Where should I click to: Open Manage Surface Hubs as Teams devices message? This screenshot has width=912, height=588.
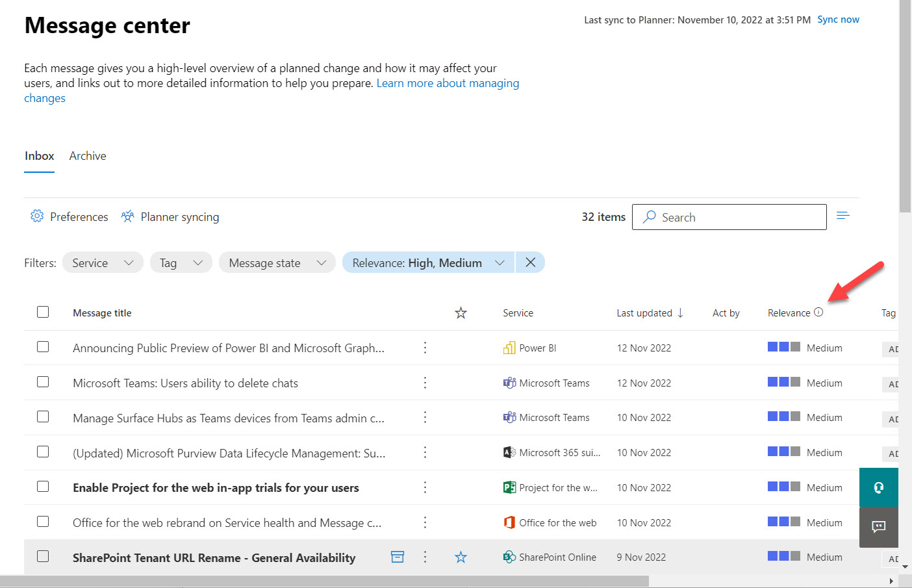229,418
